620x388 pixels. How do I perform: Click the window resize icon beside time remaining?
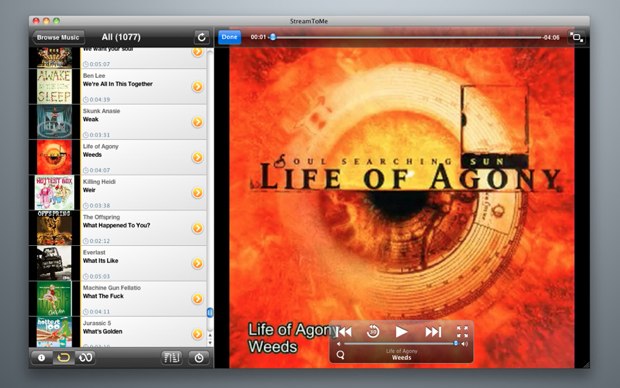[x=577, y=38]
